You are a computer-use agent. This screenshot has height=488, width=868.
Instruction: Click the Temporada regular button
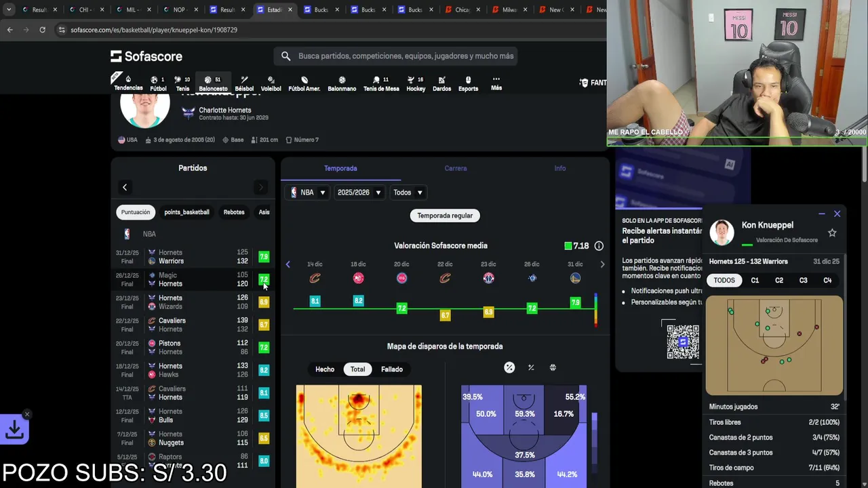click(x=445, y=216)
